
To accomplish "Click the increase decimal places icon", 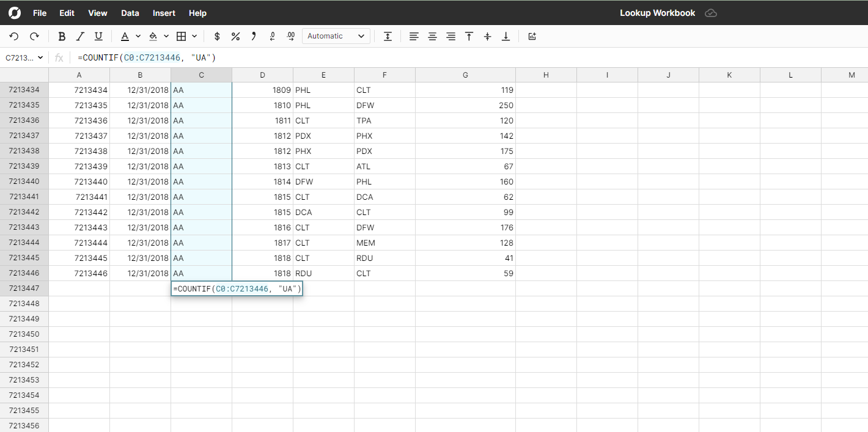I will (x=290, y=36).
